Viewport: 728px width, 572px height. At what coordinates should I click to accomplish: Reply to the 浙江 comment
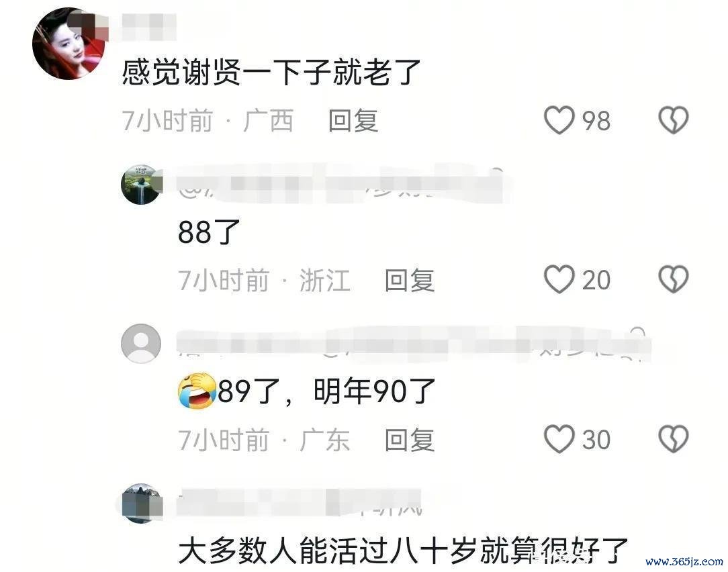410,280
